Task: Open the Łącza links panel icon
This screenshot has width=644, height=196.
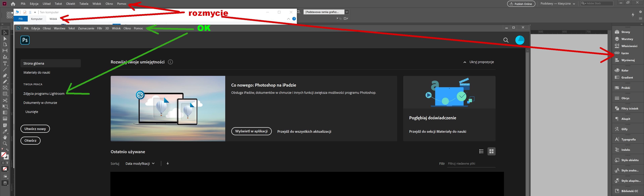Action: [617, 53]
